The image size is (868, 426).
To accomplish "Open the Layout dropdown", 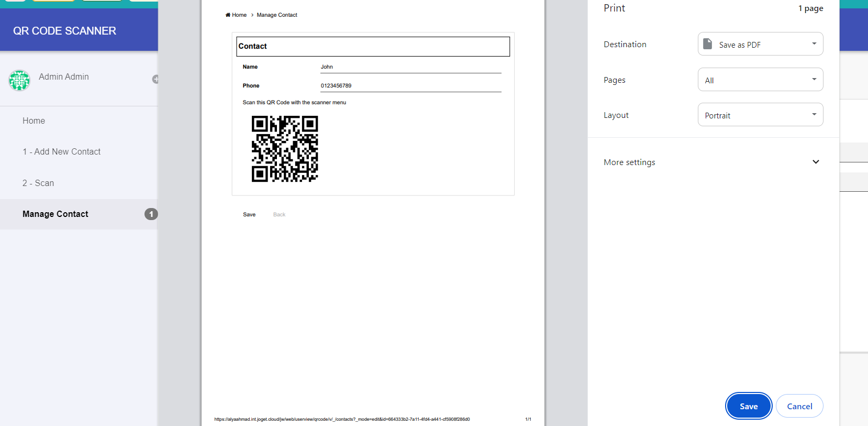I will click(x=760, y=115).
